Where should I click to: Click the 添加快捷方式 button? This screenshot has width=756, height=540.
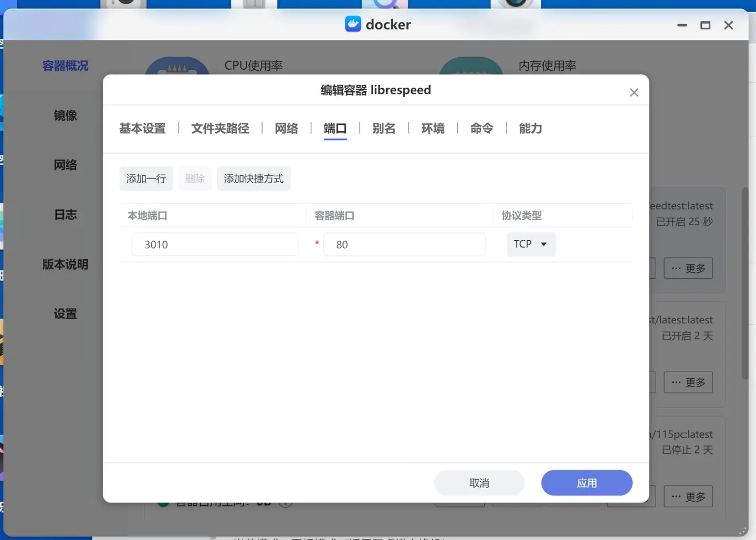coord(254,179)
